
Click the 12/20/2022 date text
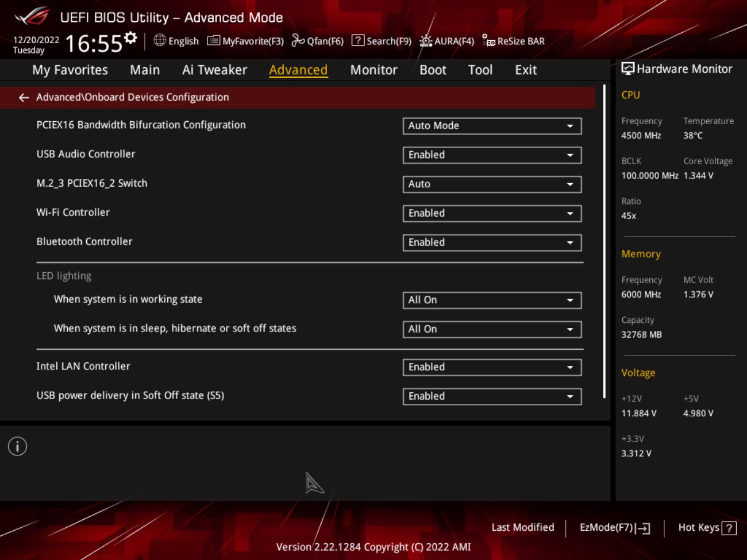click(36, 40)
